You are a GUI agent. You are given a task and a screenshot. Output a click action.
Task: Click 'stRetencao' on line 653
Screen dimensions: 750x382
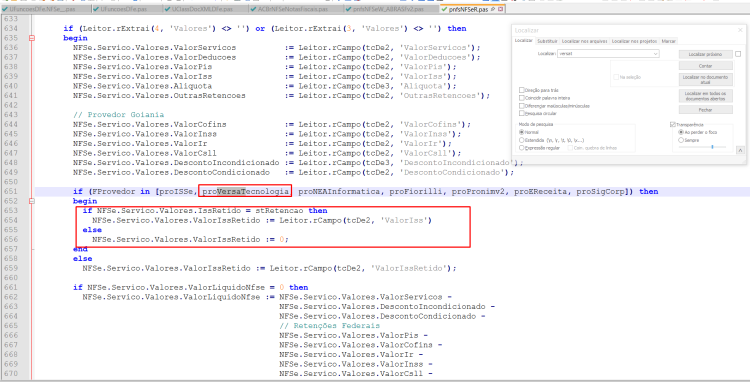click(x=279, y=211)
